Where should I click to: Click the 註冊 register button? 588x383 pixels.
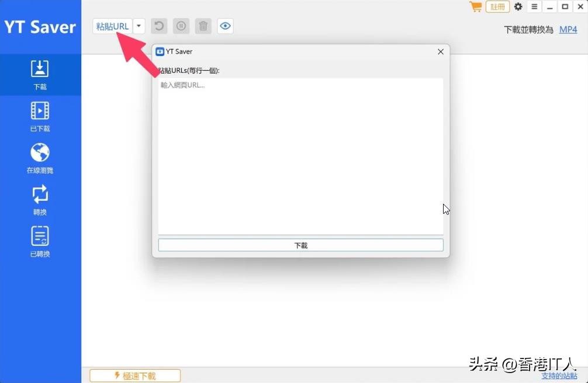pos(497,7)
